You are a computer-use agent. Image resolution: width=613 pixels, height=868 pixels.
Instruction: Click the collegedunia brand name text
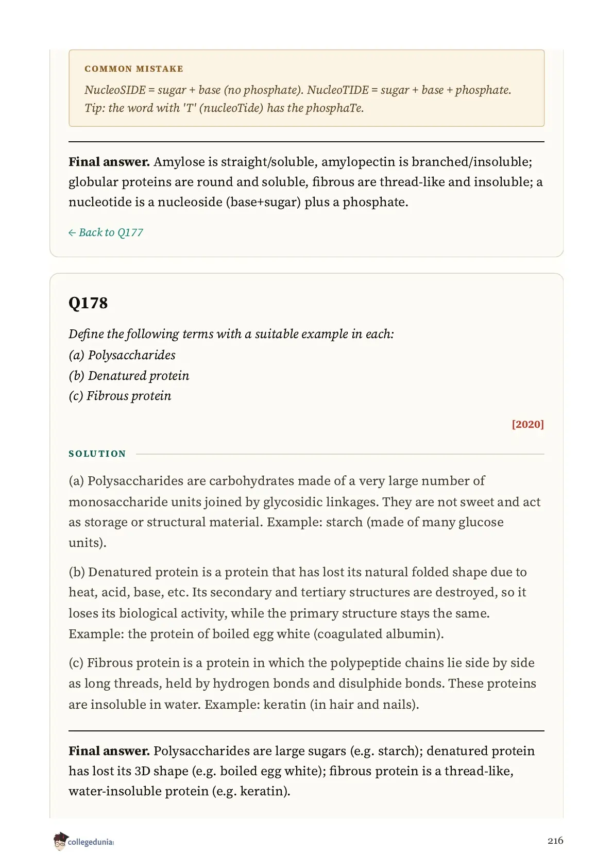point(91,842)
